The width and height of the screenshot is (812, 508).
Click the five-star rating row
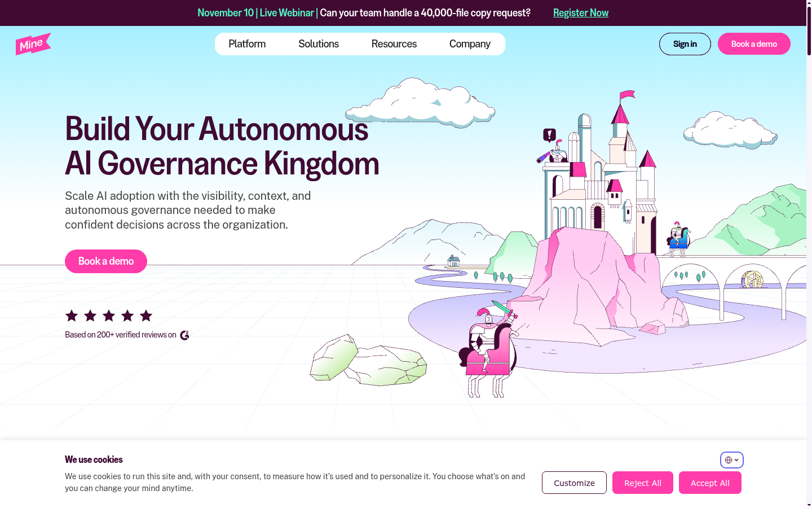(109, 316)
